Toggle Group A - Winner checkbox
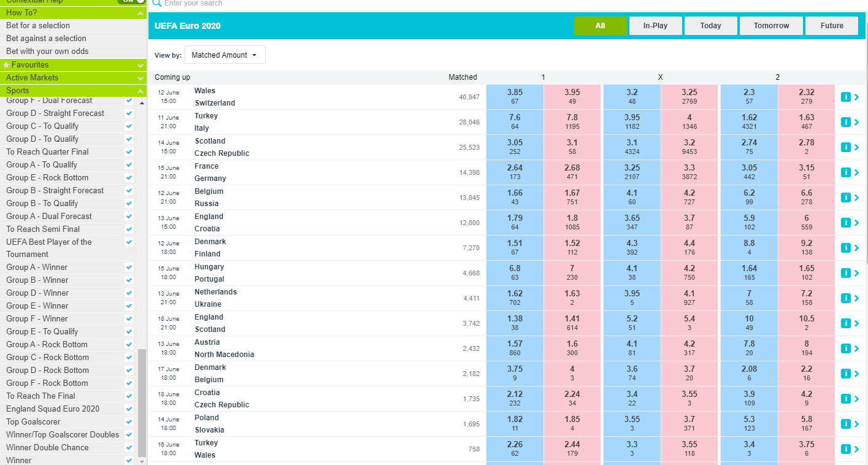The height and width of the screenshot is (465, 868). [x=129, y=267]
